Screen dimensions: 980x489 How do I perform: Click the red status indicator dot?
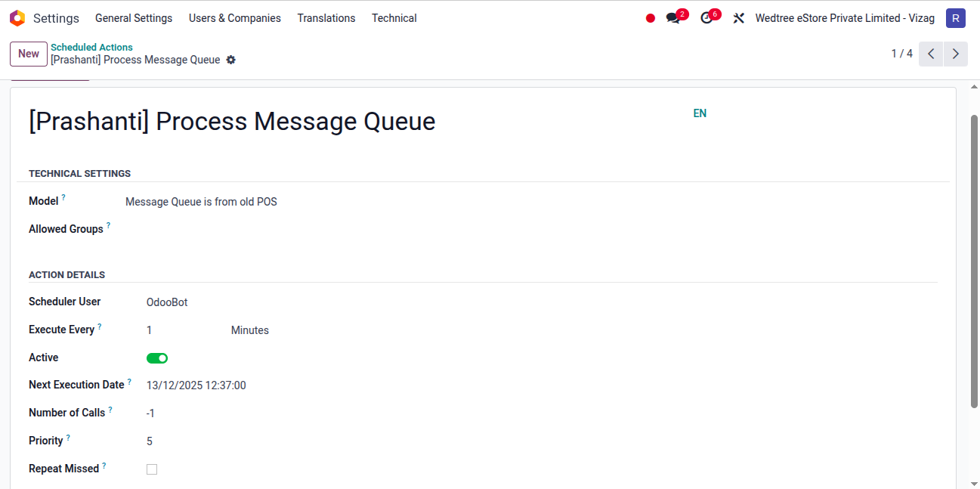click(x=650, y=17)
